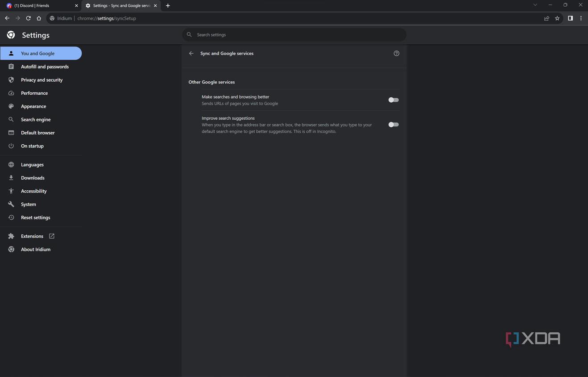Screen dimensions: 588x377
Task: Open Languages settings
Action: (x=41, y=164)
